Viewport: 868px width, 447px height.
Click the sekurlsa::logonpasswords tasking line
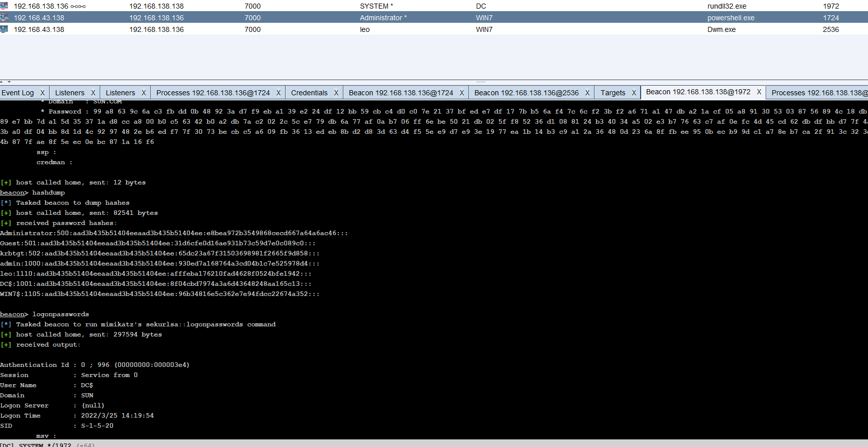tap(138, 324)
